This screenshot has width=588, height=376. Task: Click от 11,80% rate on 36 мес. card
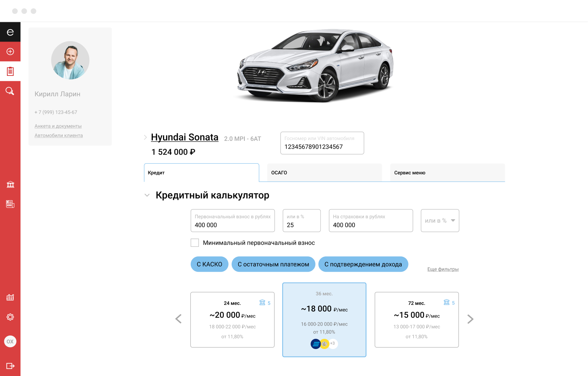(x=324, y=332)
